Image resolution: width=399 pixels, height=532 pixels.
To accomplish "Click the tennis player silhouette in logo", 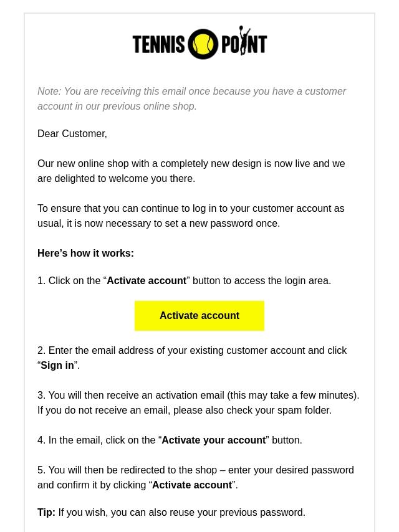I will point(244,36).
